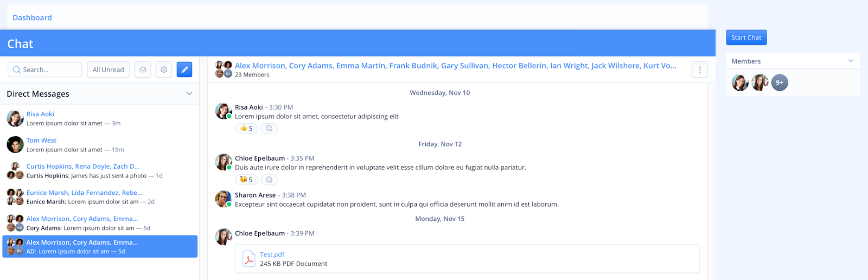Click the Start Chat button
This screenshot has width=868, height=280.
pyautogui.click(x=746, y=37)
